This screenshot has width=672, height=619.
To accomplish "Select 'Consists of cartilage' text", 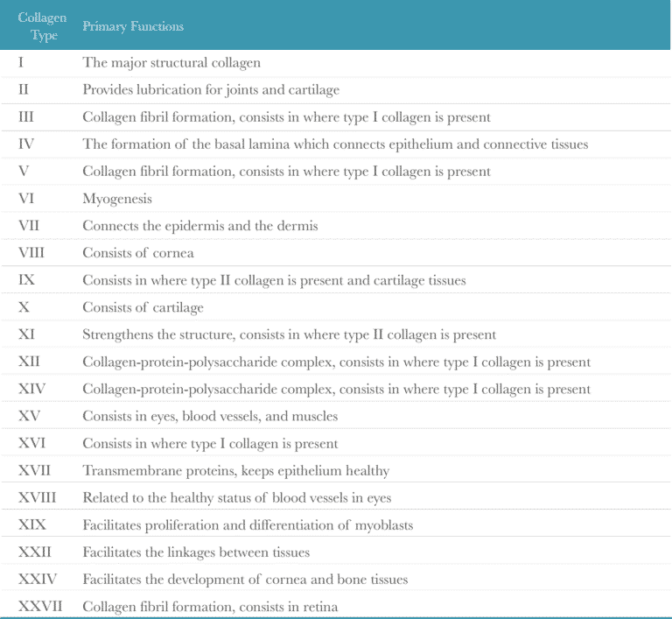I will (143, 307).
